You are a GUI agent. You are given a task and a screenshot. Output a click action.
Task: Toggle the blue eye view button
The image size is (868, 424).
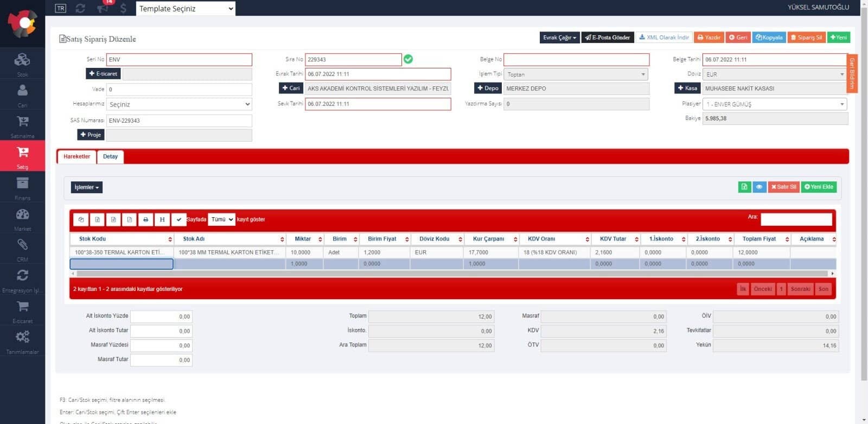point(759,187)
